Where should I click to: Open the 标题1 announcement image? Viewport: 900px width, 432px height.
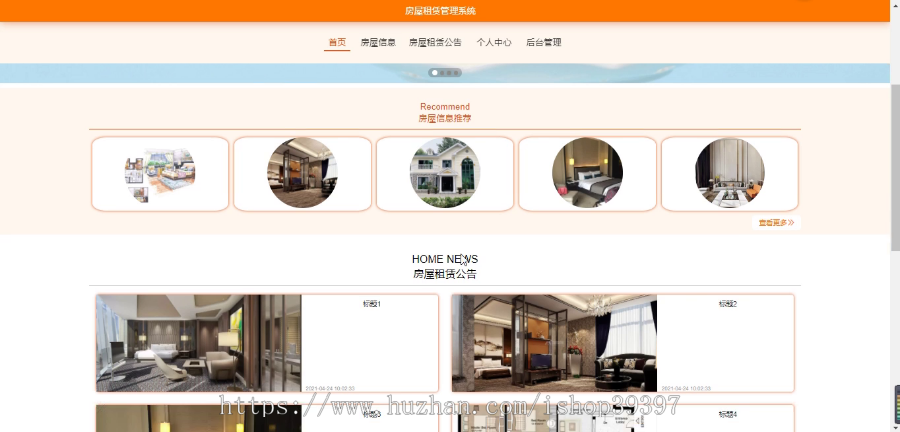coord(199,343)
